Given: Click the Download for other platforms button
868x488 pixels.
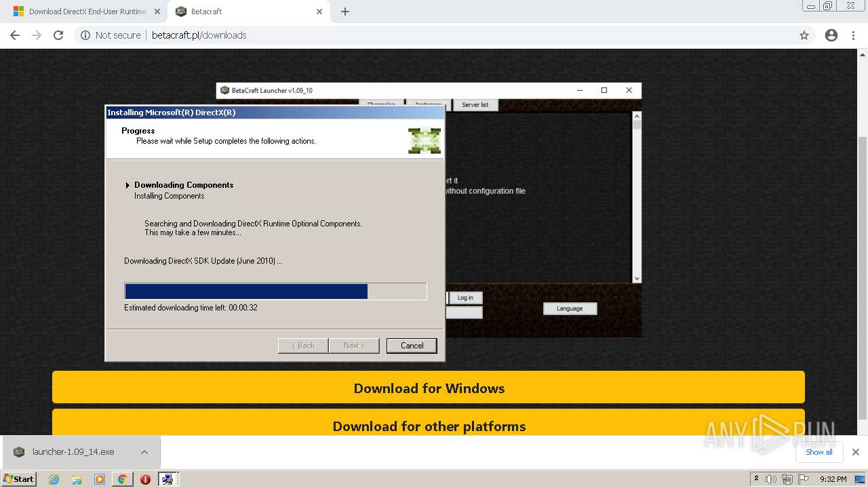Looking at the screenshot, I should (429, 423).
